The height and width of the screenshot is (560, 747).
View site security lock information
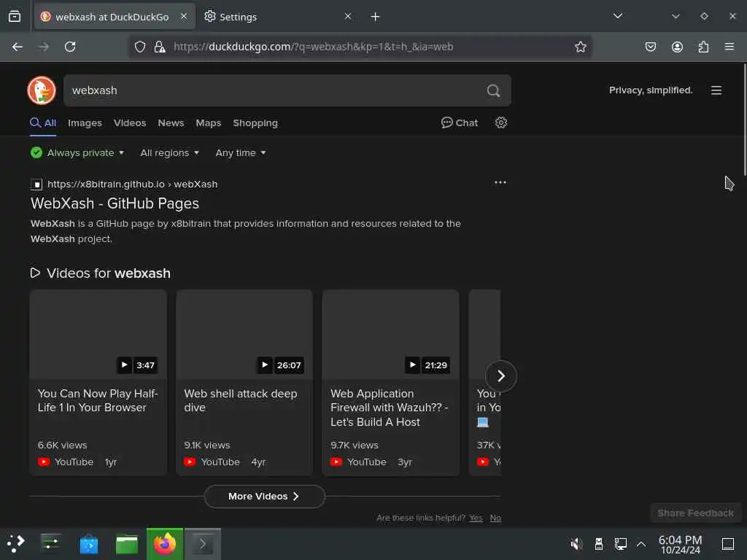coord(160,47)
